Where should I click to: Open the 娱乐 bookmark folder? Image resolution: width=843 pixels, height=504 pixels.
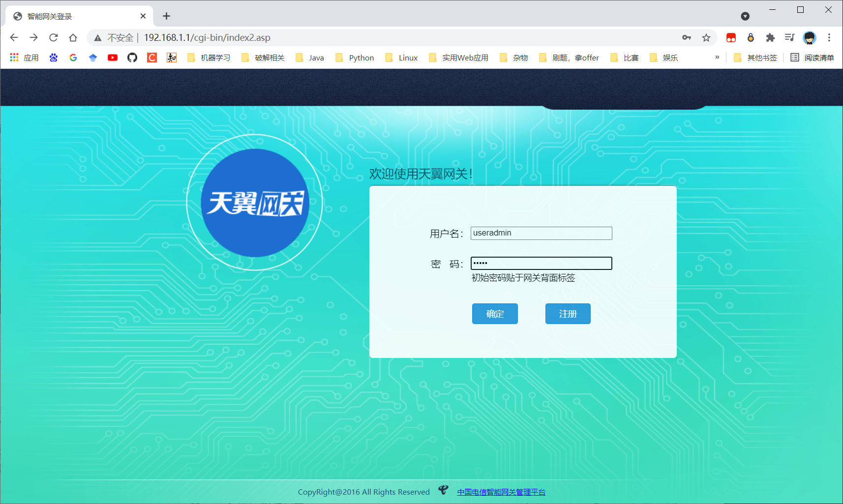pos(664,58)
